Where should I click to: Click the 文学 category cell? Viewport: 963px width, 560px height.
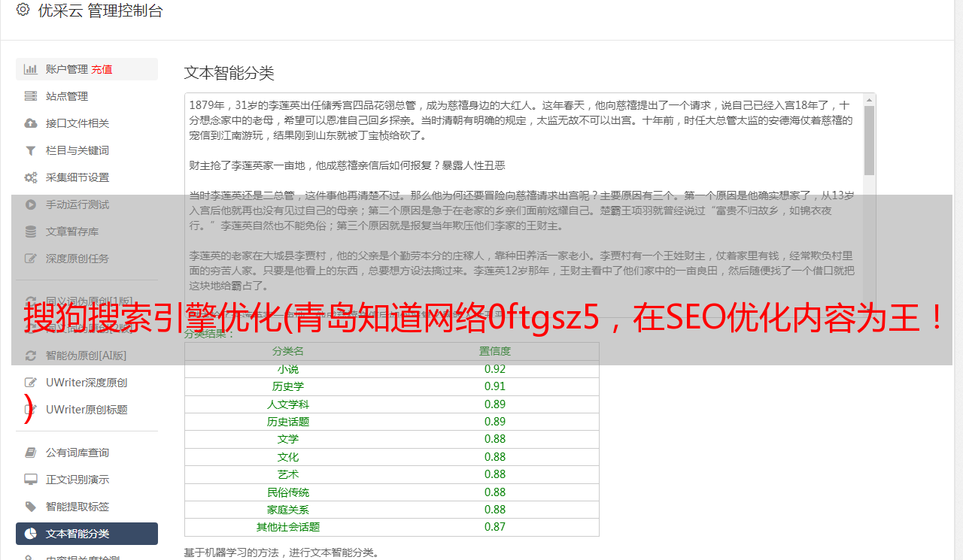288,439
